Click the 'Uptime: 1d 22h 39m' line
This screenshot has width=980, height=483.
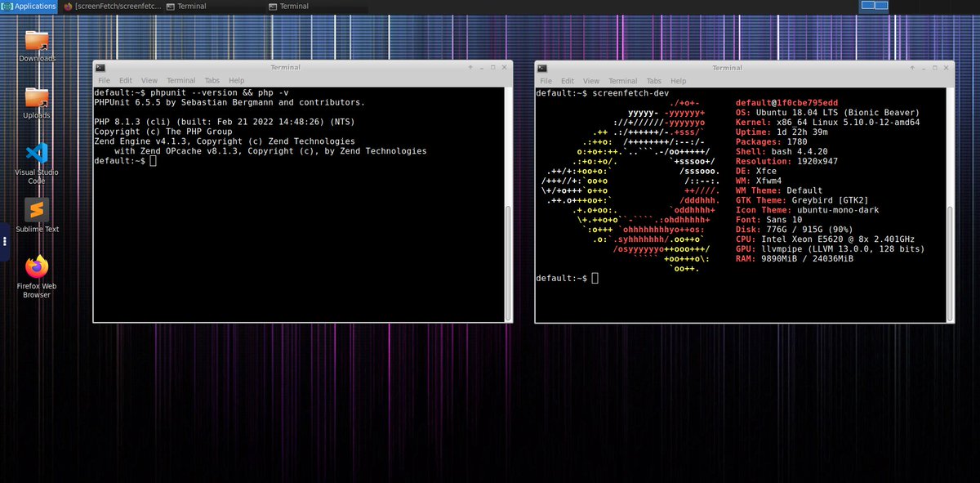coord(784,132)
